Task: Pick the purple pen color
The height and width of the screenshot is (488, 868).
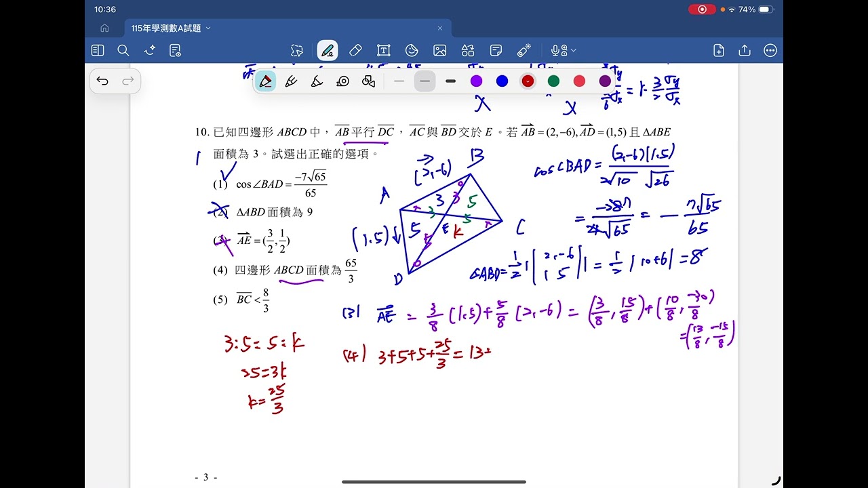Action: coord(476,81)
